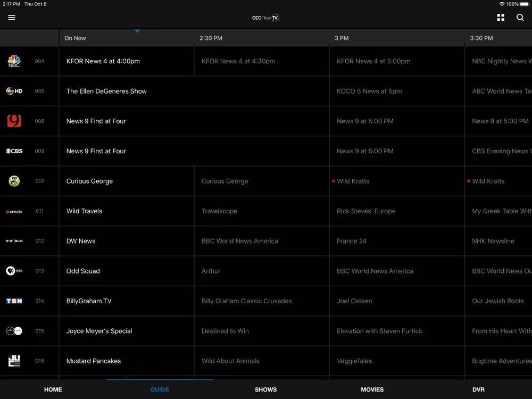The width and height of the screenshot is (532, 399).
Task: Select the Arthur program
Action: point(262,271)
